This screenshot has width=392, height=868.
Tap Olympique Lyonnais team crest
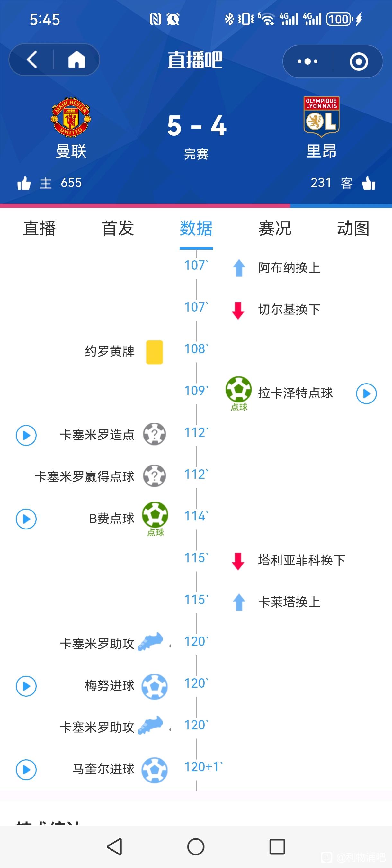coord(321,117)
